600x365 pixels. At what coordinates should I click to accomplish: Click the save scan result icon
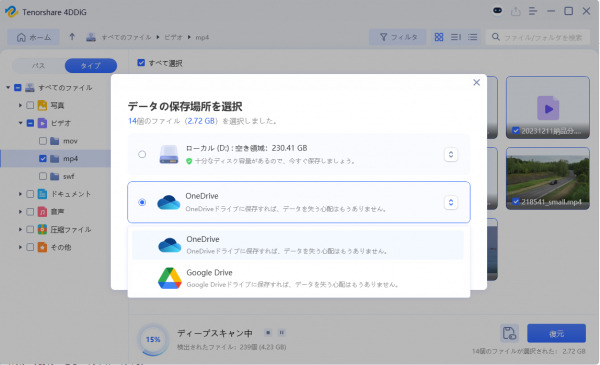(x=509, y=333)
